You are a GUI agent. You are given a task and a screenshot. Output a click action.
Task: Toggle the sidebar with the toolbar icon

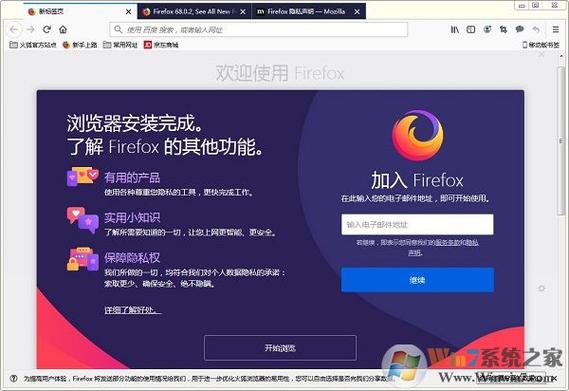(471, 29)
